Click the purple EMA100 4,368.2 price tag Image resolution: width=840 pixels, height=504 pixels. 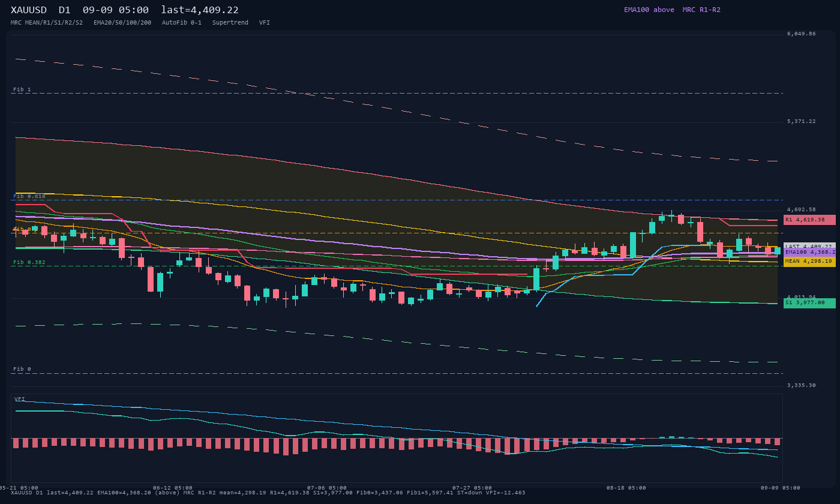pos(809,253)
